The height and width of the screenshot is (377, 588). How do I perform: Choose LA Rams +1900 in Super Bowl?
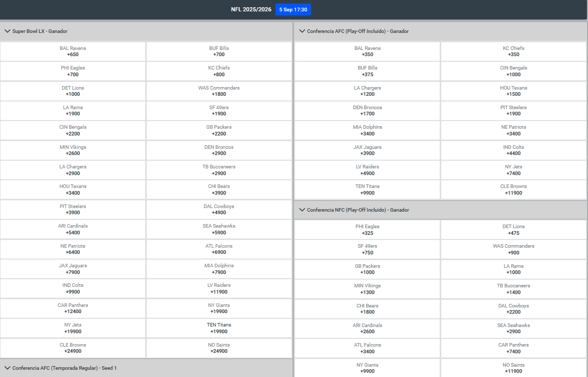[73, 111]
